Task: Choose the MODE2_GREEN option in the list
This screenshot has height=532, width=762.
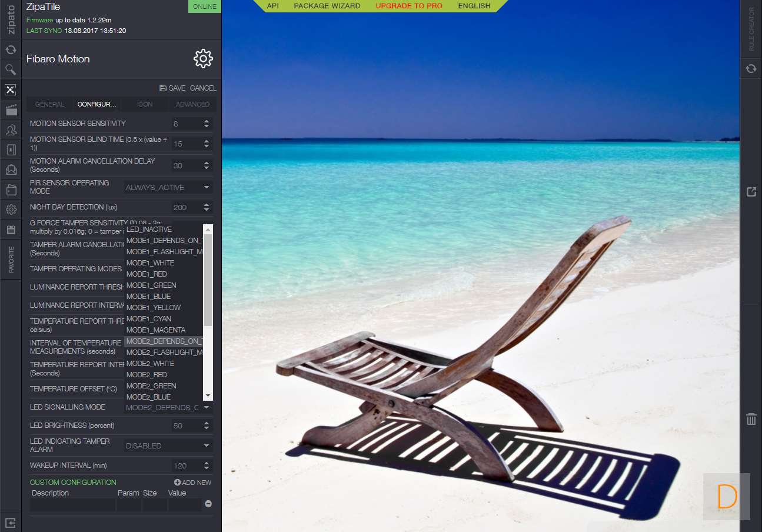Action: pyautogui.click(x=151, y=386)
